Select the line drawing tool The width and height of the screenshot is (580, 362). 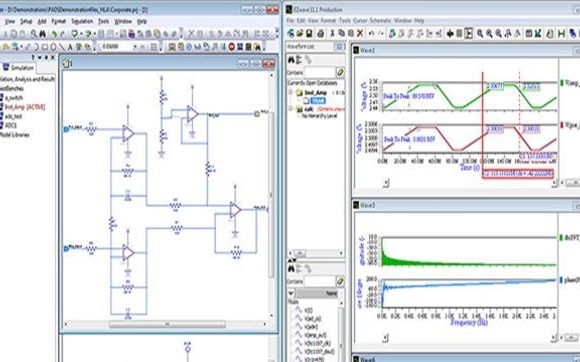(x=62, y=47)
